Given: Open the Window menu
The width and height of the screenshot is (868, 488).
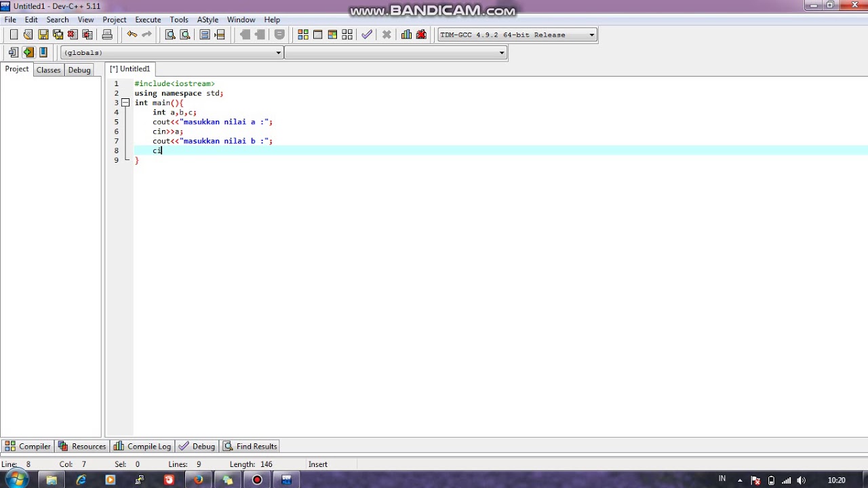Looking at the screenshot, I should coord(241,20).
